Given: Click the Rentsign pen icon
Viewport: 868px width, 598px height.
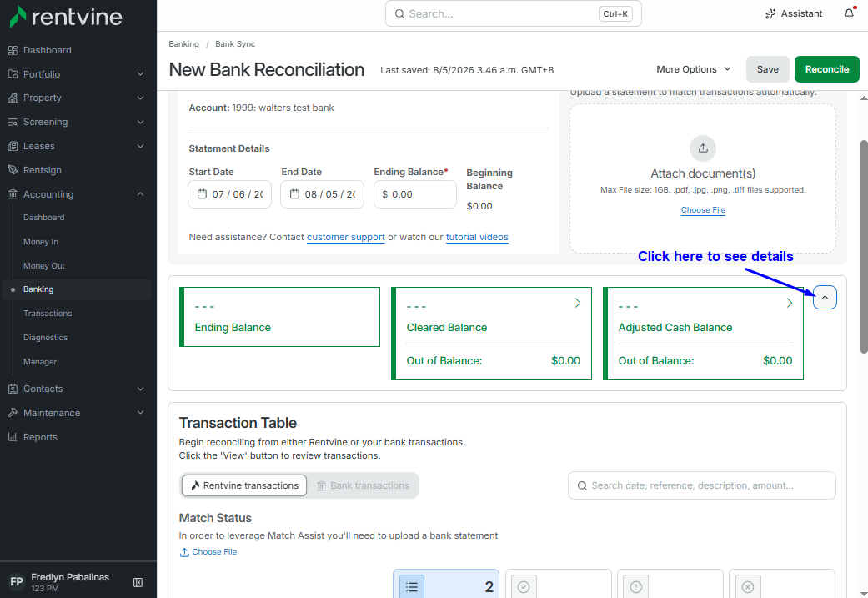Looking at the screenshot, I should [x=13, y=170].
